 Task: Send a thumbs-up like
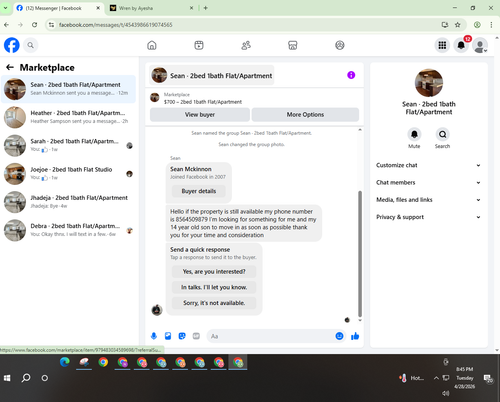click(x=355, y=336)
